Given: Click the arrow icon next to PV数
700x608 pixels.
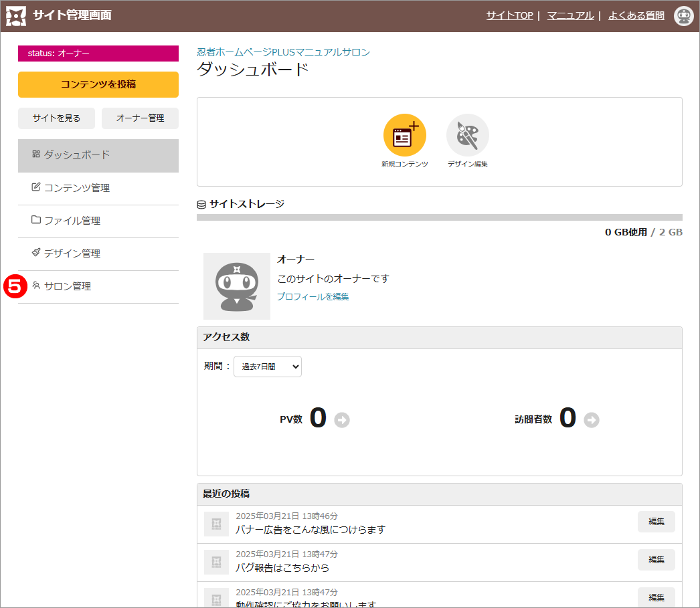Looking at the screenshot, I should (x=342, y=420).
